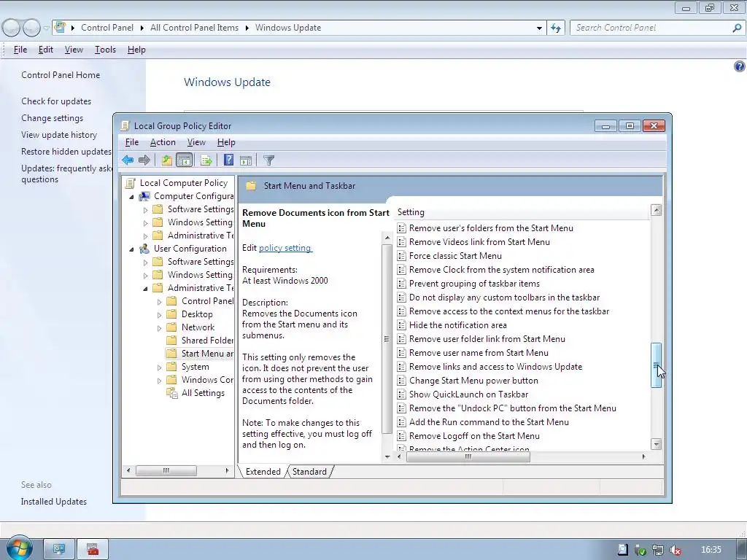Click policy icon for Force classic Start Menu
Image resolution: width=747 pixels, height=560 pixels.
(x=402, y=256)
